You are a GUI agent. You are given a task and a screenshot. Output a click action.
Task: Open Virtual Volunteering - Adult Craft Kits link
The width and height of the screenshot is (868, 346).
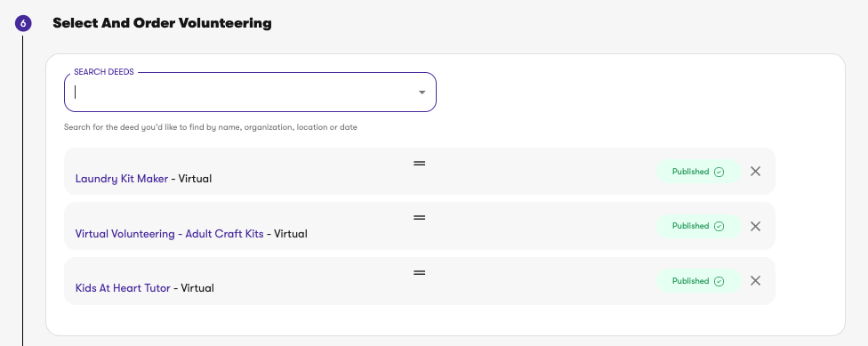tap(169, 234)
